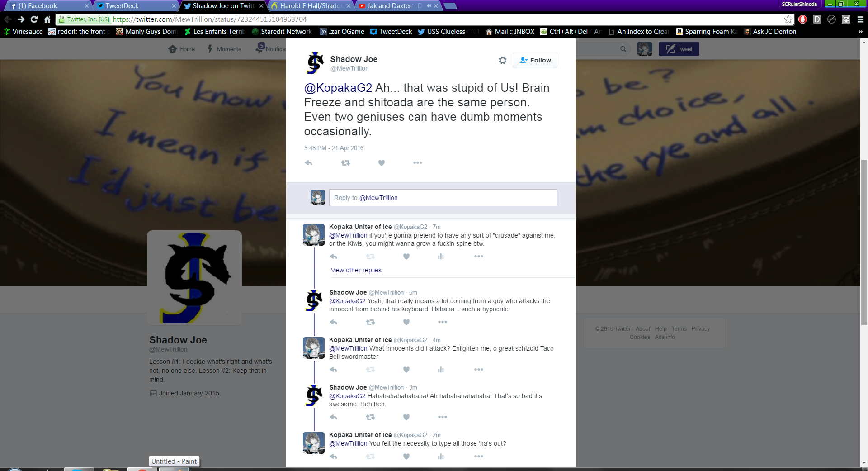Click the Twitter search magnifier icon
Viewport: 868px width, 471px height.
pos(623,49)
